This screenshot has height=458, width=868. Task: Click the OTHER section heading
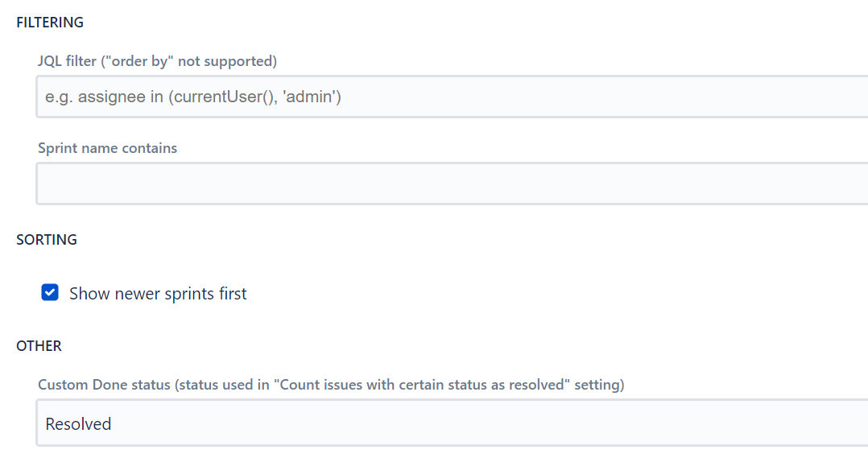(x=39, y=346)
